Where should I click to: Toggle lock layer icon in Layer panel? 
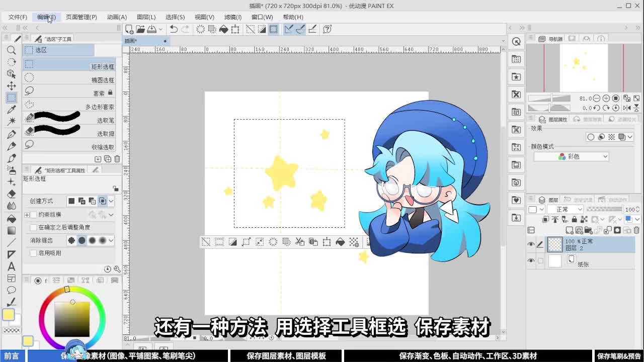[574, 219]
